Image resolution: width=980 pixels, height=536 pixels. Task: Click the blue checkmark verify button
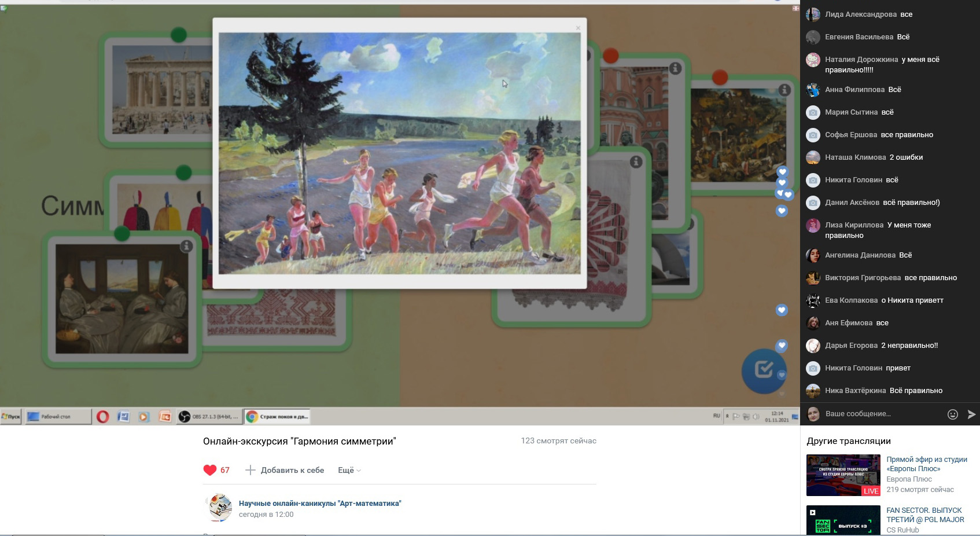(764, 369)
